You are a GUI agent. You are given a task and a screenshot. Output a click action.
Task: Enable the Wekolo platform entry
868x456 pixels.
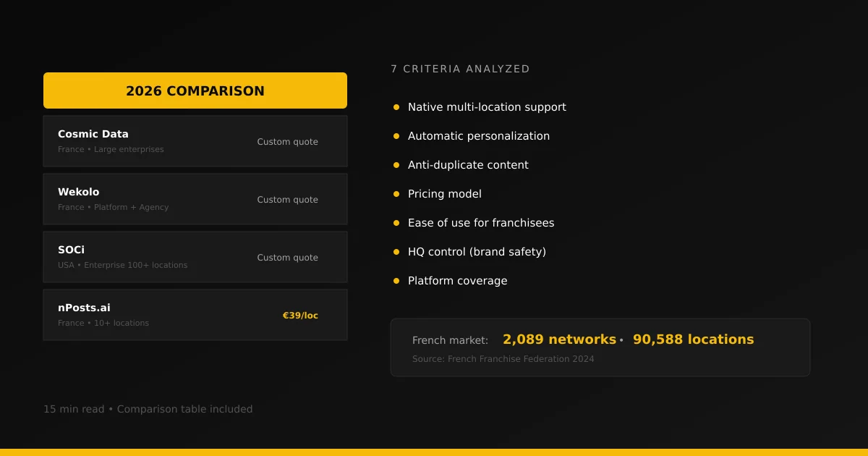pos(195,198)
